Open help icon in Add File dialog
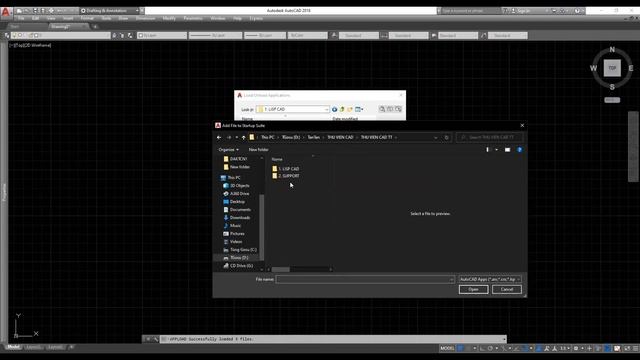Viewport: 640px width, 360px height. [520, 150]
